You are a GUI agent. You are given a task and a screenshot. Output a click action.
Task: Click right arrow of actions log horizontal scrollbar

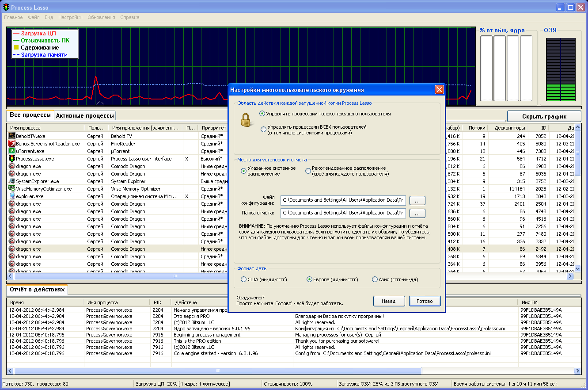577,371
